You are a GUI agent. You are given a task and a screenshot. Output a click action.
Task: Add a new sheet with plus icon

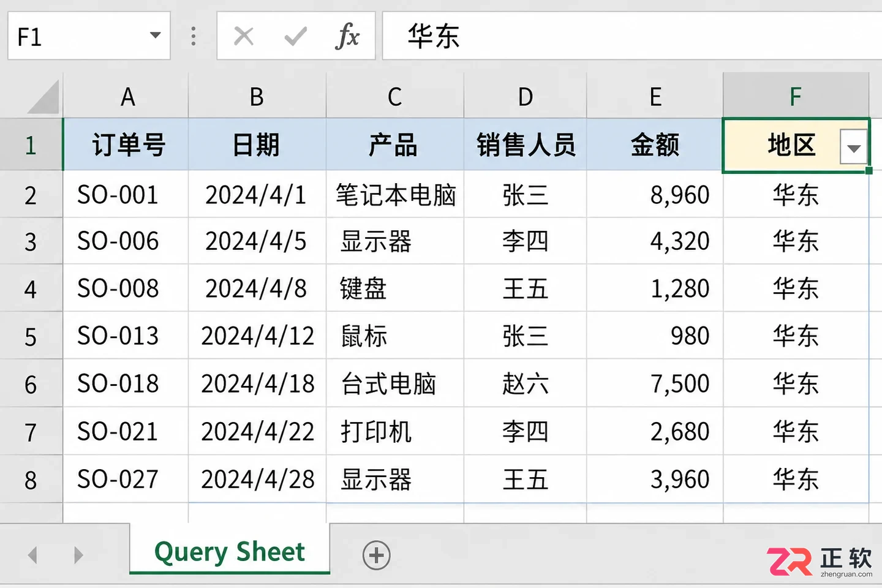(x=376, y=556)
